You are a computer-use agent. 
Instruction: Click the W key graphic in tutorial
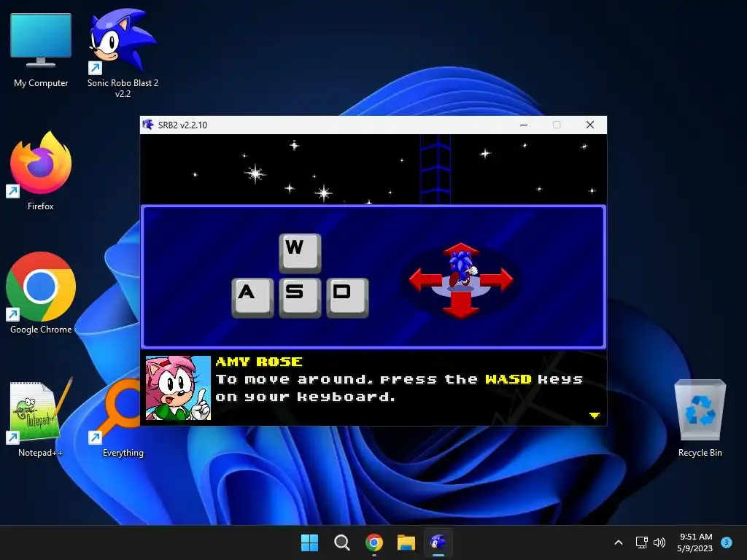click(x=300, y=253)
